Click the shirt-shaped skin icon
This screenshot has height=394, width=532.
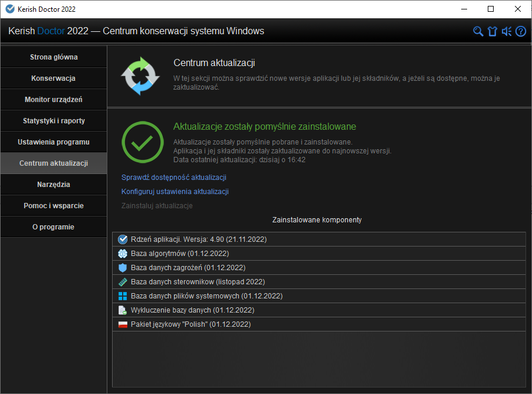(x=492, y=31)
